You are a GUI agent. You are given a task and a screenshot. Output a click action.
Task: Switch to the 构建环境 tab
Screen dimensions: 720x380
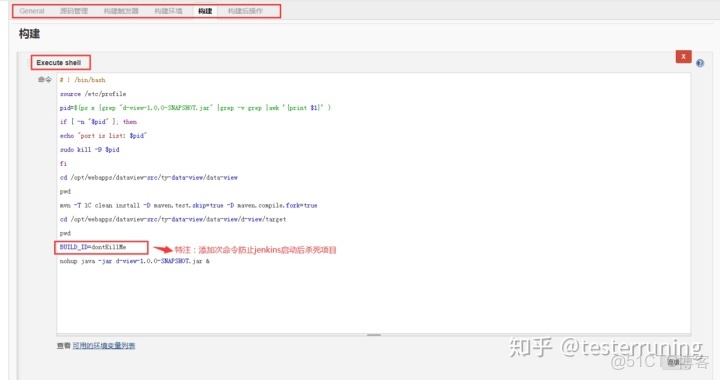click(168, 11)
